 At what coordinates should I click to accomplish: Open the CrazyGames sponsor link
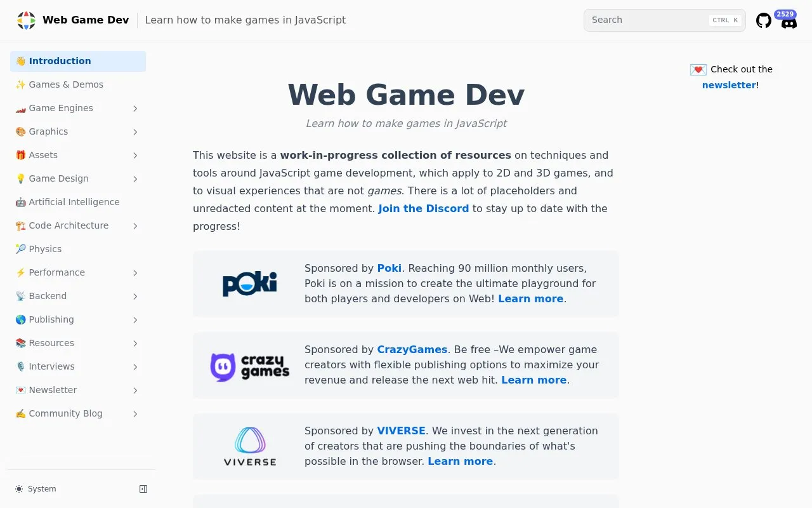(x=412, y=349)
